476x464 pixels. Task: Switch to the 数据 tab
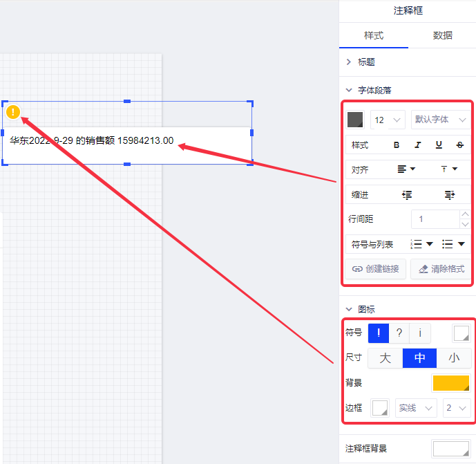tap(442, 35)
